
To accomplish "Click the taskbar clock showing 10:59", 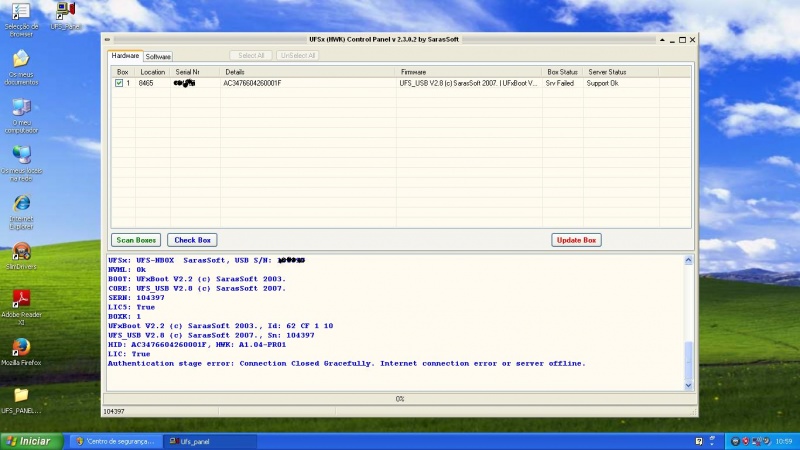I will click(x=784, y=441).
